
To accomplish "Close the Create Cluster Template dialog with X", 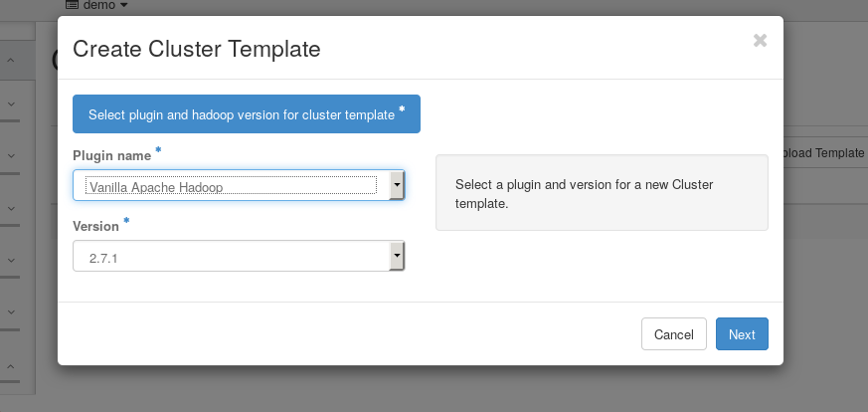I will [760, 41].
